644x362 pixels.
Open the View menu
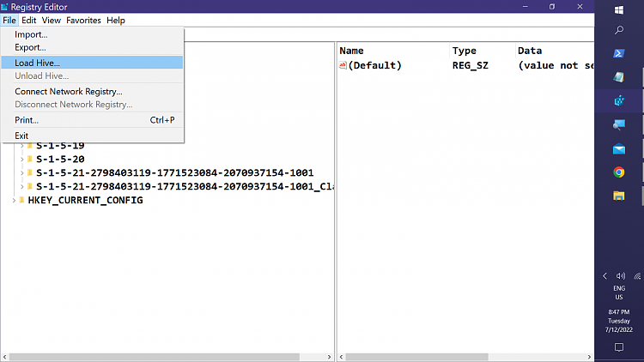52,20
